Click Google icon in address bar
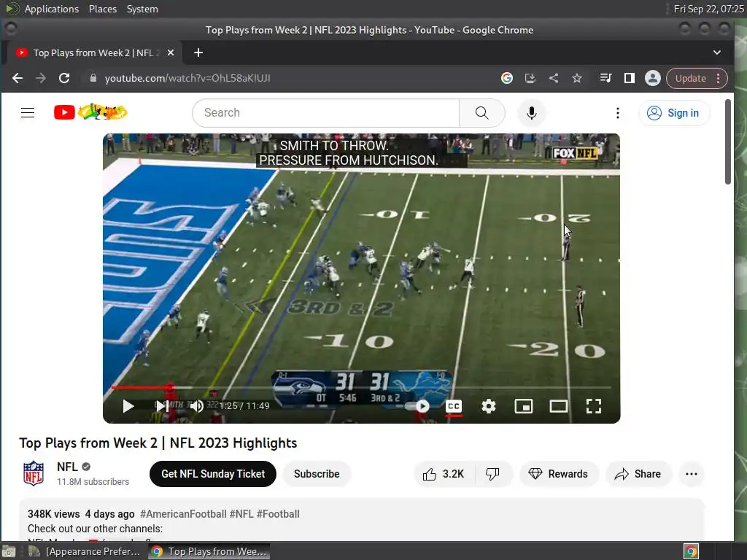The height and width of the screenshot is (560, 747). click(x=507, y=78)
